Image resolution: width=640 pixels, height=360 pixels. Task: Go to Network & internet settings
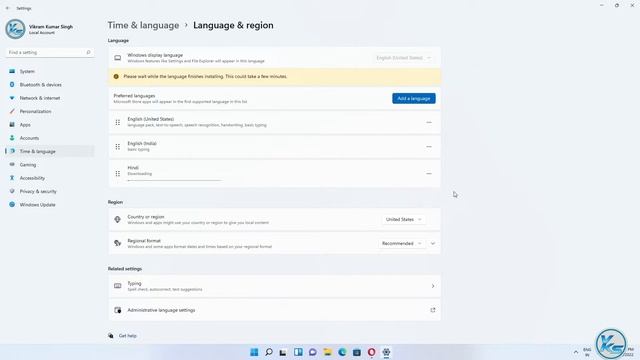pyautogui.click(x=49, y=98)
